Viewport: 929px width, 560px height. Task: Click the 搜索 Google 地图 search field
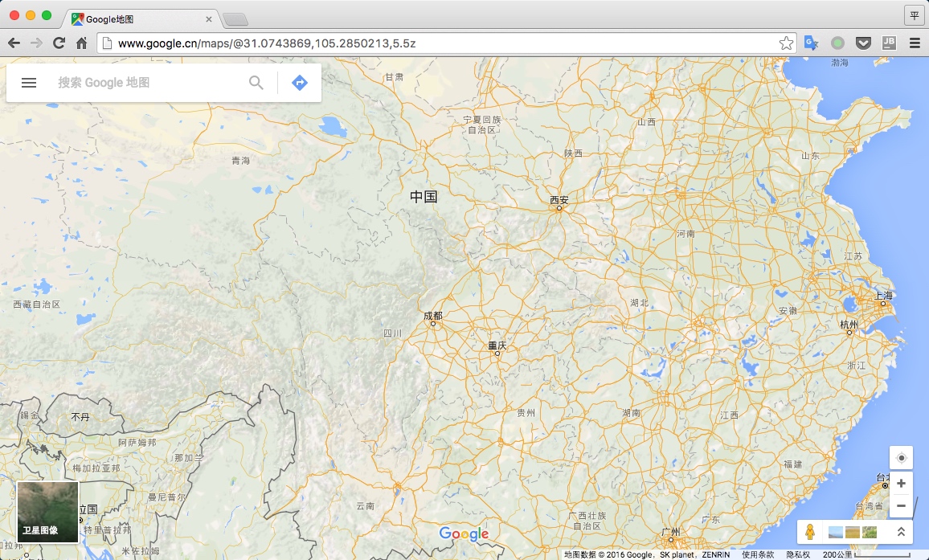click(x=149, y=83)
